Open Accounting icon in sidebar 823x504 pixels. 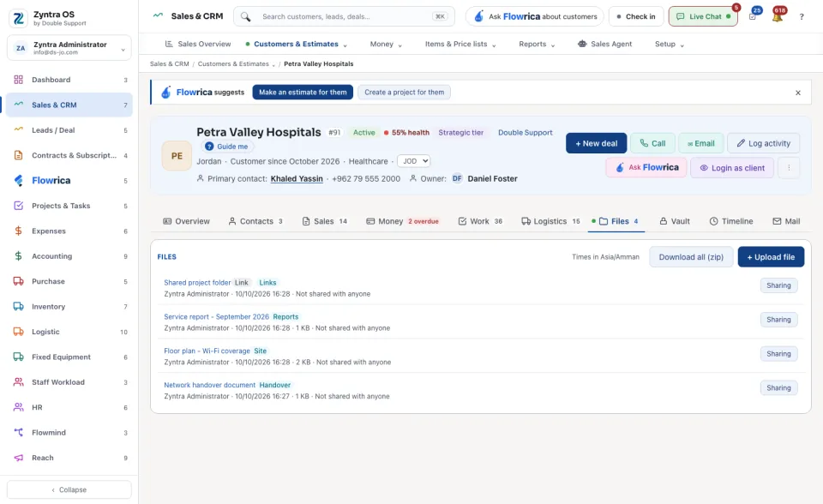click(x=18, y=256)
